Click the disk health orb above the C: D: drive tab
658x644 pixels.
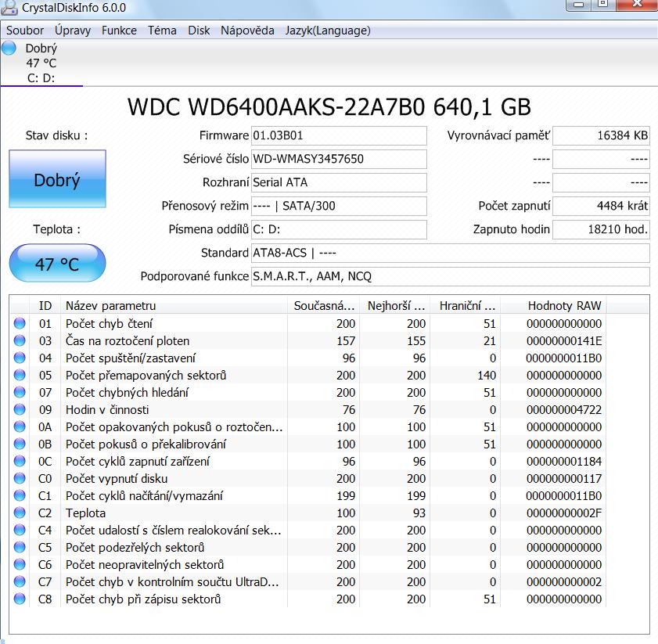click(x=9, y=49)
